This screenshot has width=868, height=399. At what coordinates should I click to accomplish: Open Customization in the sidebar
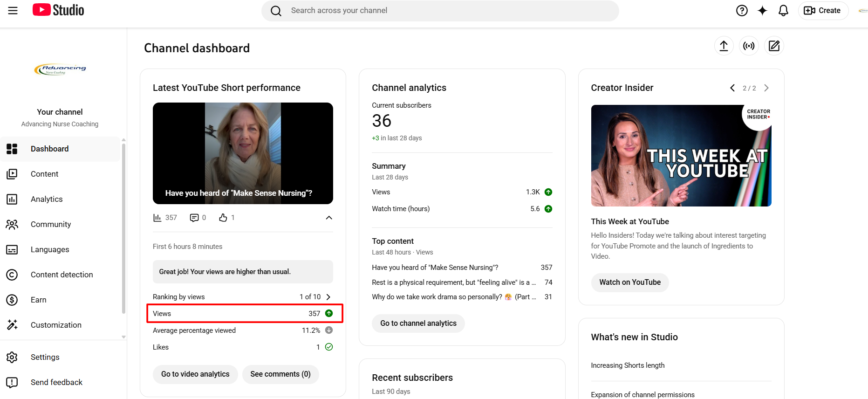(56, 325)
